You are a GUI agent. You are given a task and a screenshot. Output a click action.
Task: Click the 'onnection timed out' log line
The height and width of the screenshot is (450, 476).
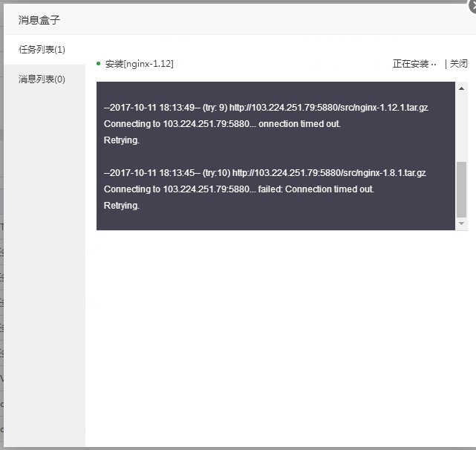click(x=222, y=124)
